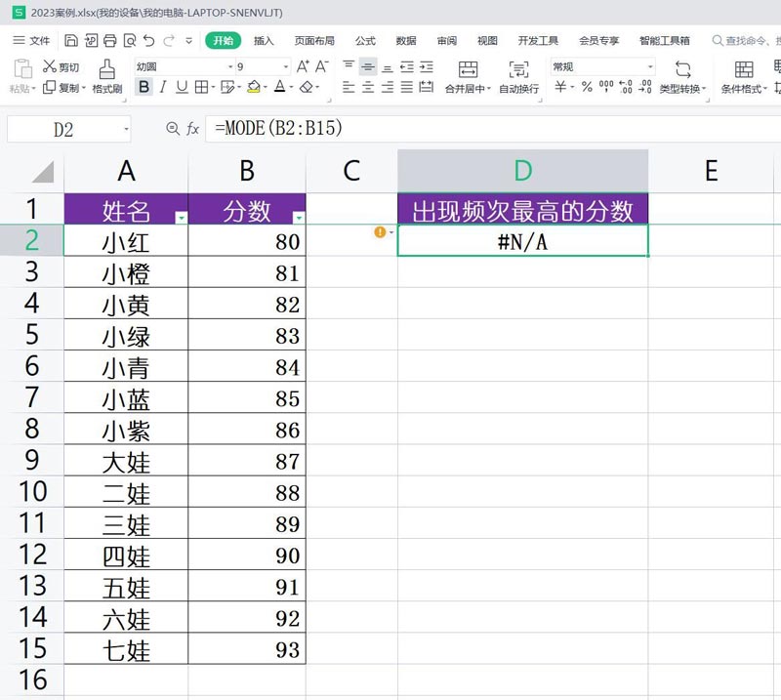Apply percent style to the cell

(587, 87)
